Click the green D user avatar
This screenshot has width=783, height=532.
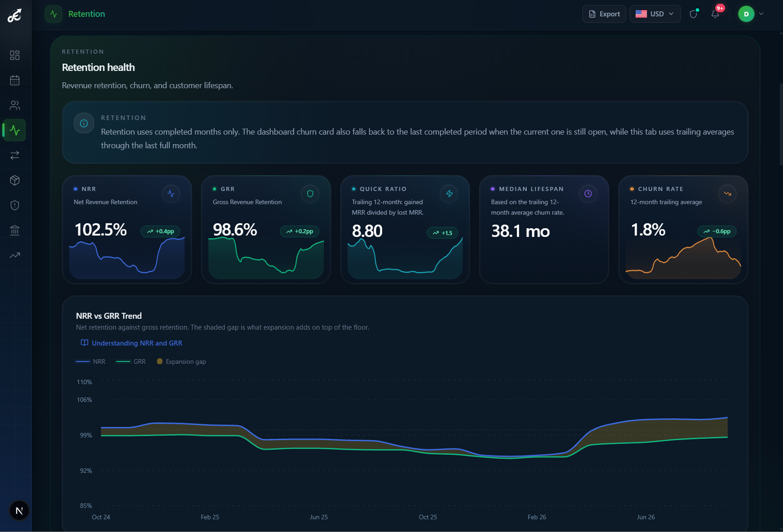[746, 14]
